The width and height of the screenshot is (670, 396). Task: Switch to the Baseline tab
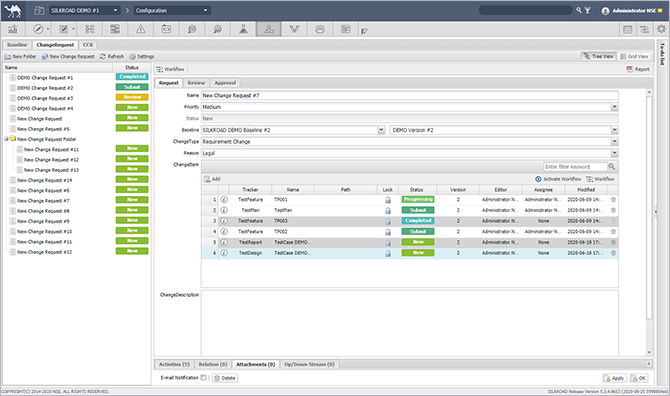(17, 45)
